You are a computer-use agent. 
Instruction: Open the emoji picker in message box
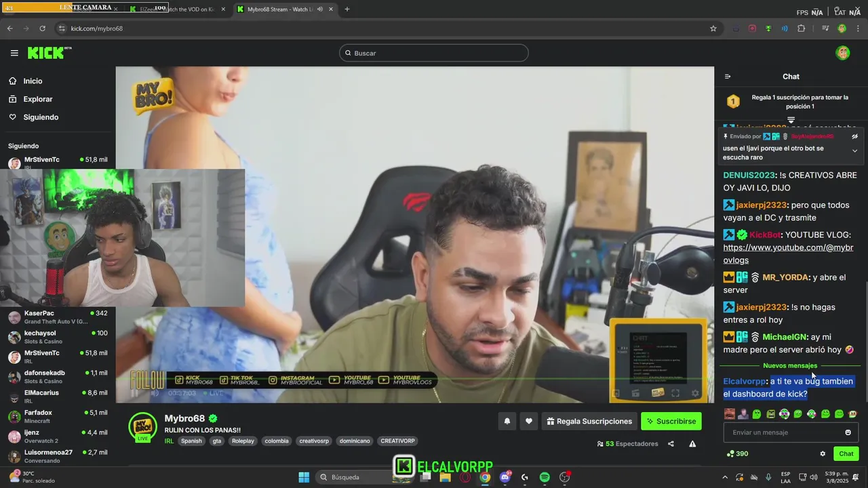point(848,432)
